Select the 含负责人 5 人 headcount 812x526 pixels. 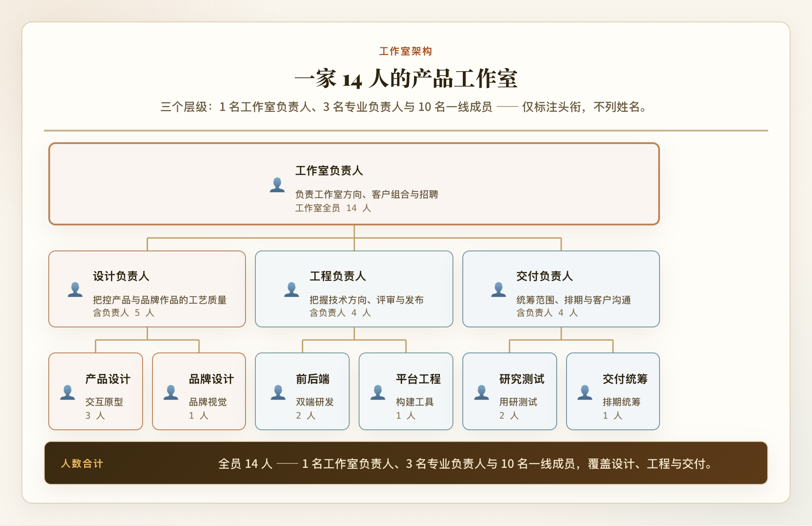point(123,313)
